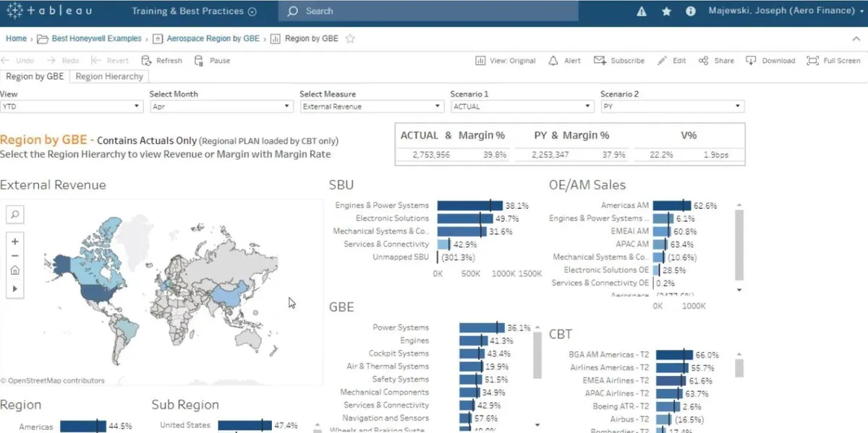Share this view
This screenshot has width=868, height=433.
717,61
